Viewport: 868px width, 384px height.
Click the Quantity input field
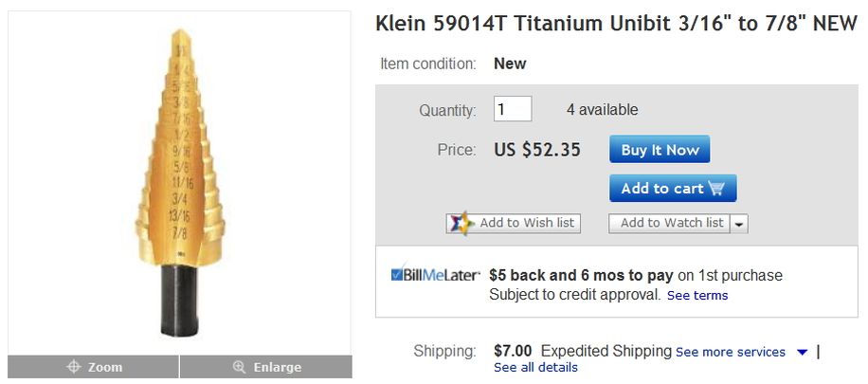[x=513, y=109]
